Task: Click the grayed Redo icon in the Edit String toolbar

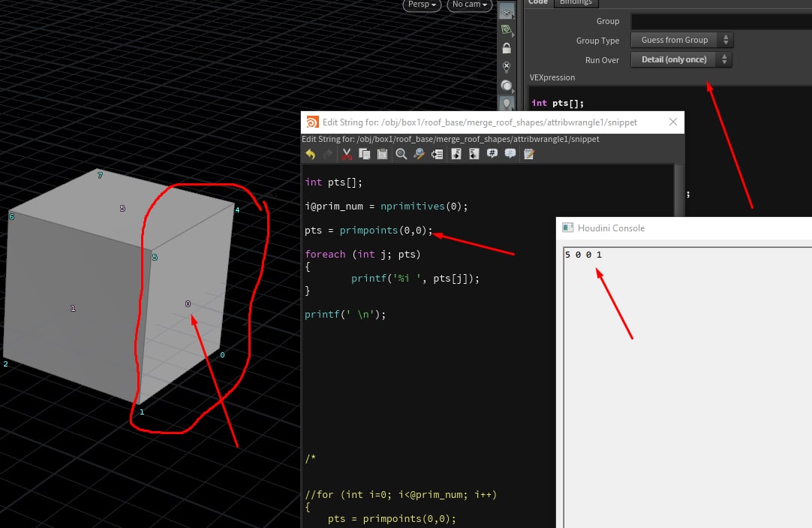Action: point(328,154)
